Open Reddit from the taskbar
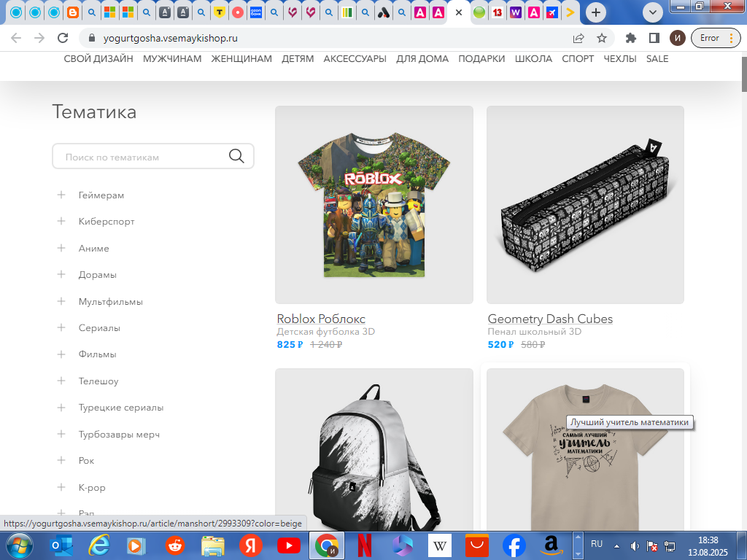 click(x=175, y=545)
